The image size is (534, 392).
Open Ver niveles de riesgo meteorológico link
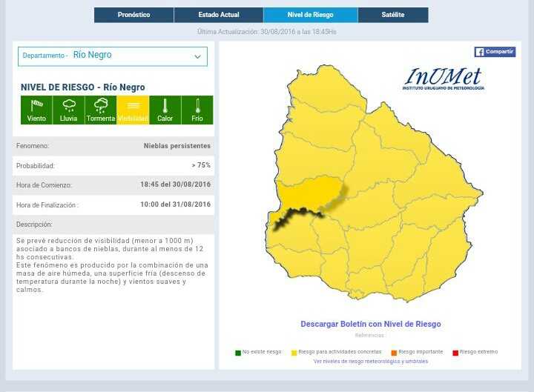tap(370, 362)
